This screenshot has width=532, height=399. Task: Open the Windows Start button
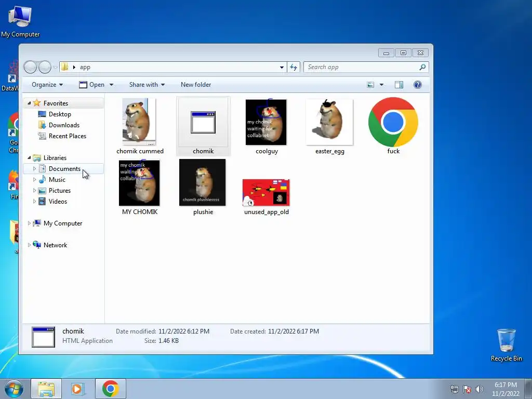click(x=14, y=389)
